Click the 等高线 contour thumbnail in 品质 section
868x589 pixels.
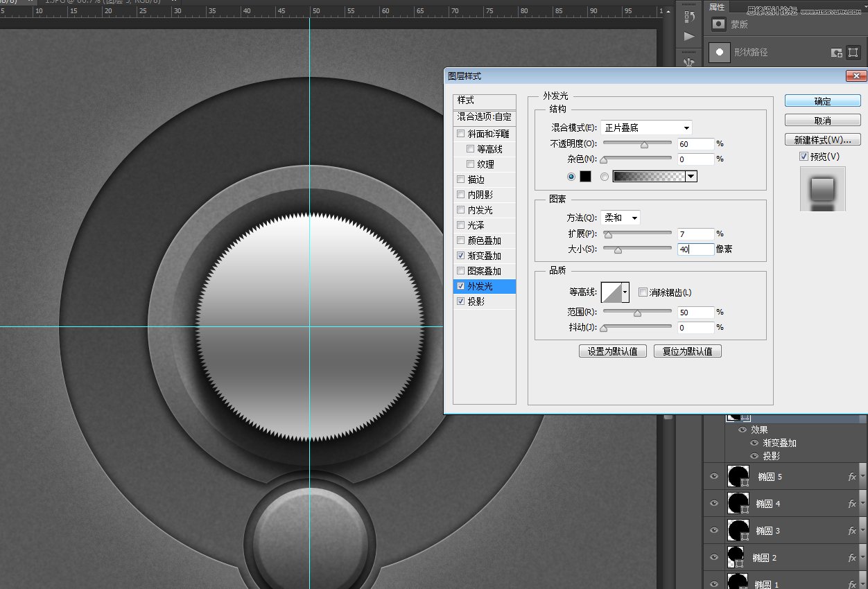click(x=613, y=292)
